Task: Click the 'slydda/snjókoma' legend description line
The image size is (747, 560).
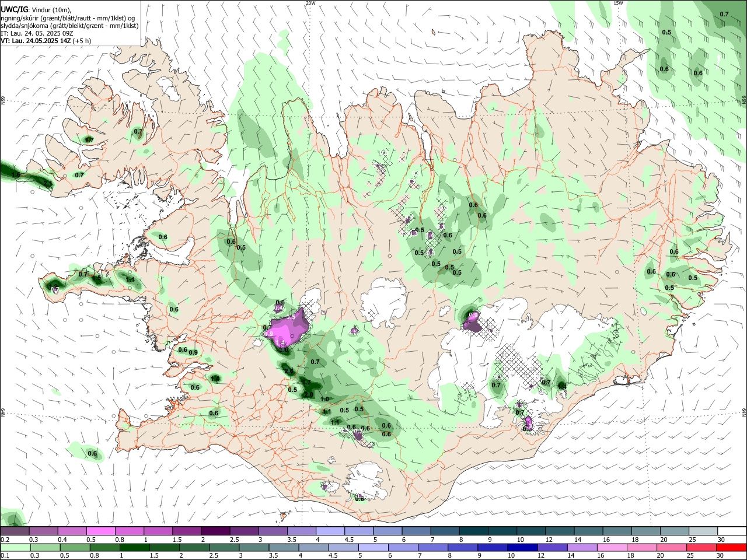Action: 69,26
